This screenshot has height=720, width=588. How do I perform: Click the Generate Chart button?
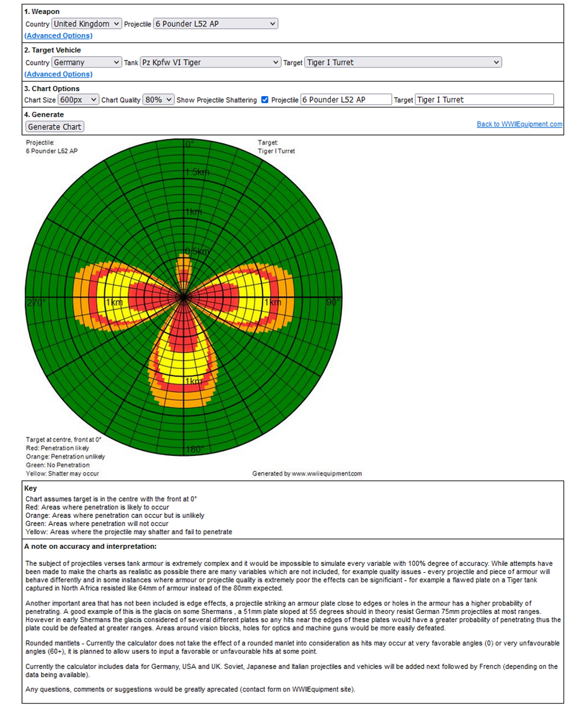click(x=54, y=127)
